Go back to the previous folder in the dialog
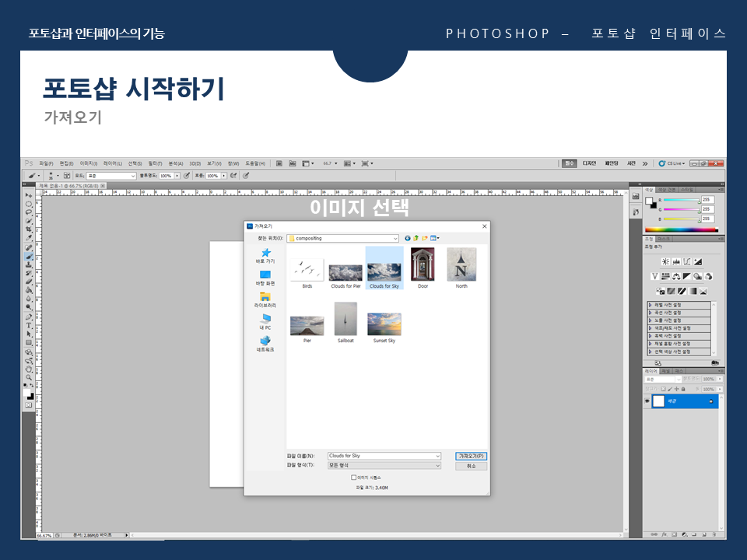The width and height of the screenshot is (747, 560). point(407,238)
